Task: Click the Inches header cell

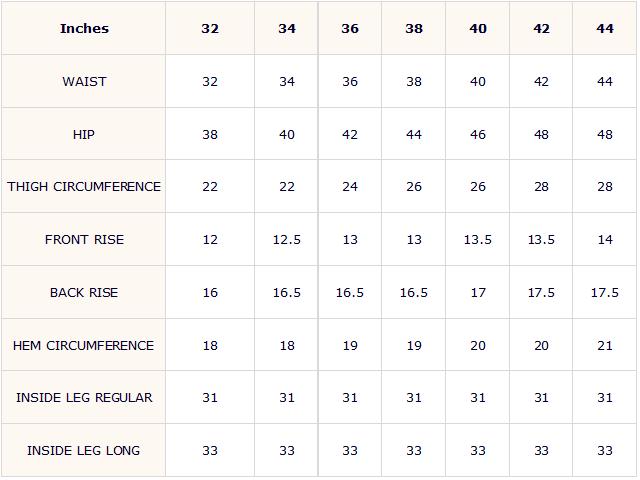Action: 84,29
